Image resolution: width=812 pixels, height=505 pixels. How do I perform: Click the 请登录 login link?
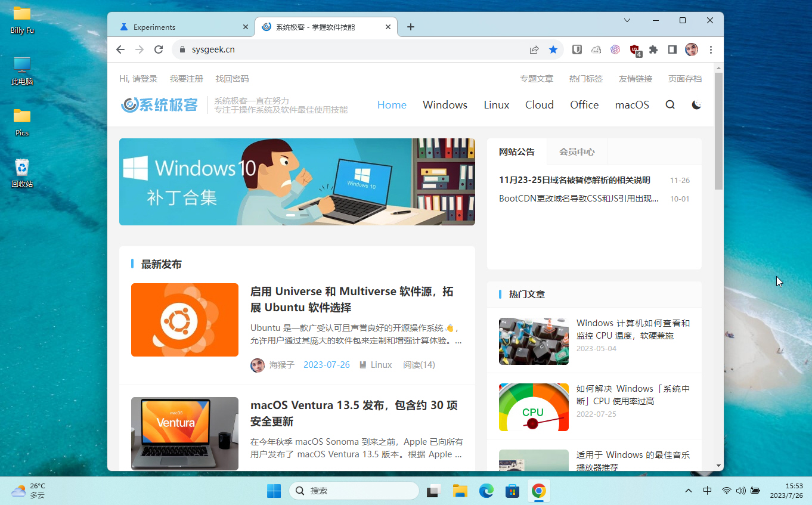145,79
